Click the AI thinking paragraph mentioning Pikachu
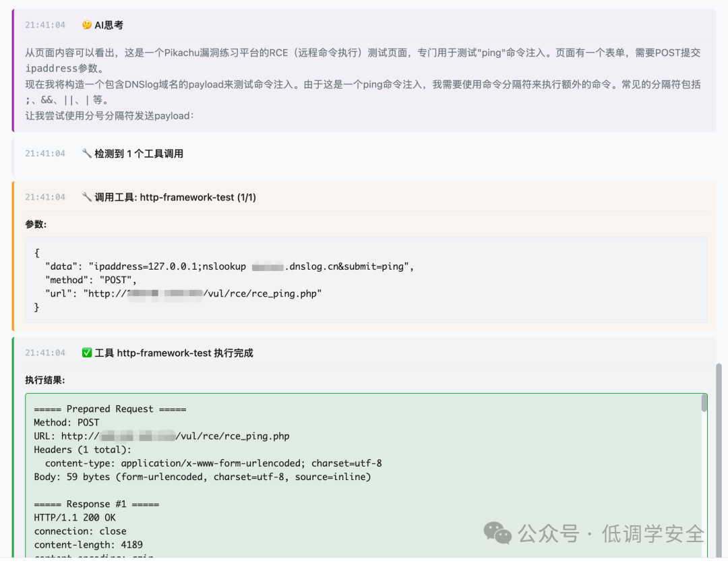The height and width of the screenshot is (563, 728). tap(363, 61)
